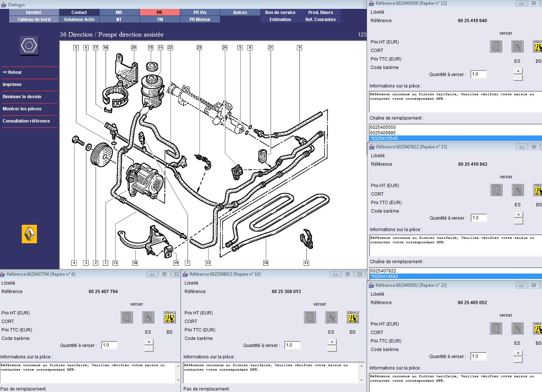Click Montrer les pièces in the sidebar

click(x=22, y=109)
